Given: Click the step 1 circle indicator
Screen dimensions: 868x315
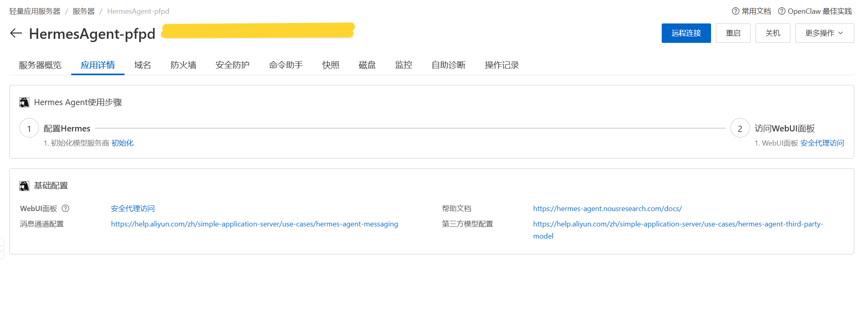Looking at the screenshot, I should [29, 128].
